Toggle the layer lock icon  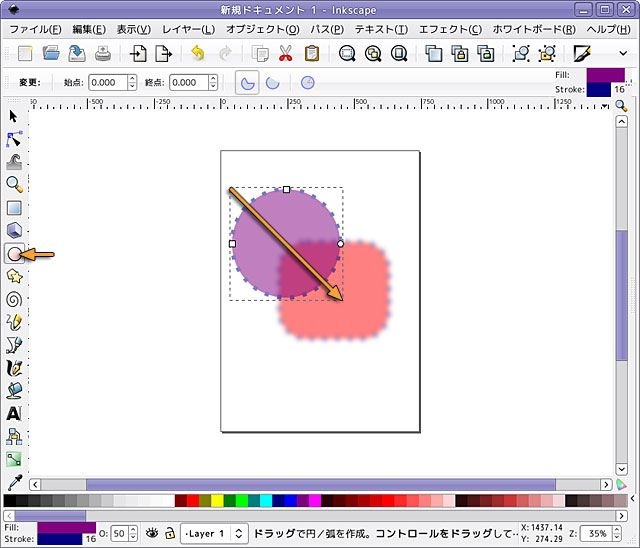pos(170,534)
